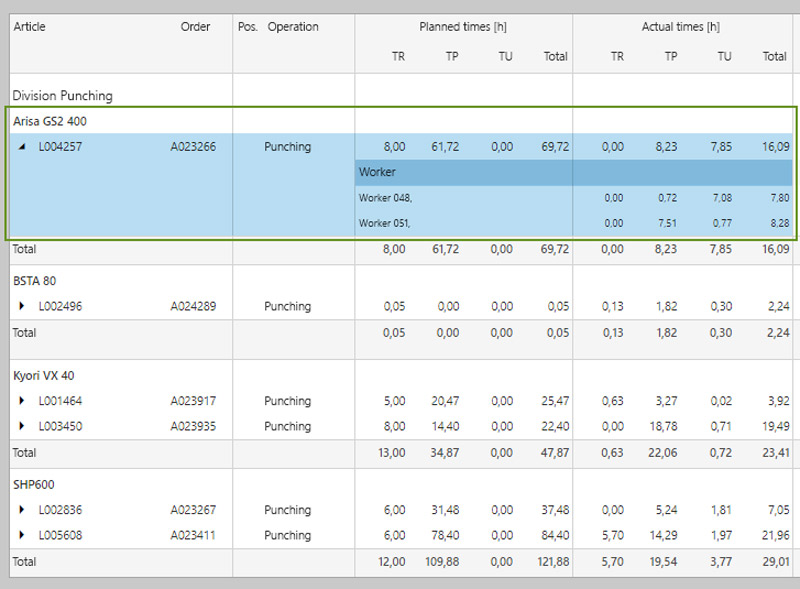Select the Actual times [h] header

(x=680, y=27)
